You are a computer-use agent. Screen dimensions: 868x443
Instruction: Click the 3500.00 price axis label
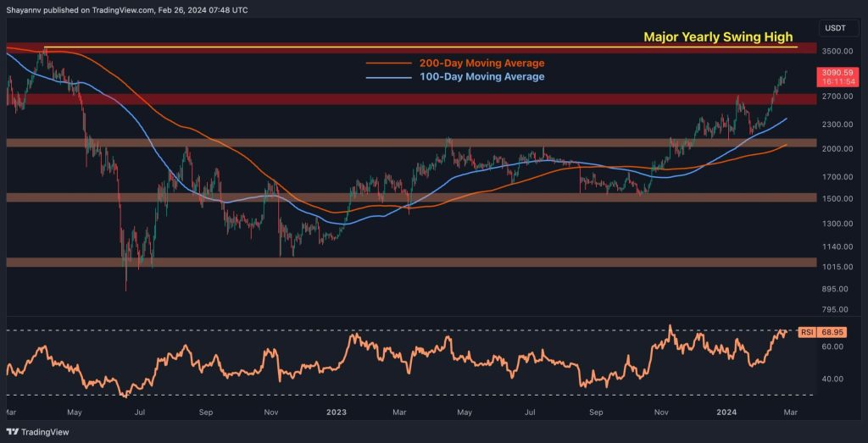point(834,52)
